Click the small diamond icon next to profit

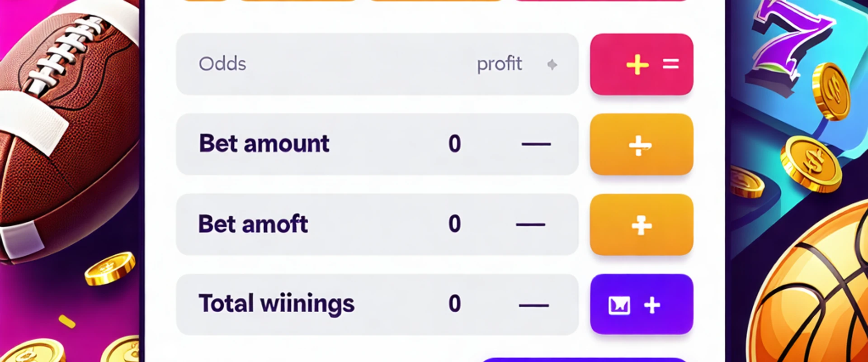(552, 65)
